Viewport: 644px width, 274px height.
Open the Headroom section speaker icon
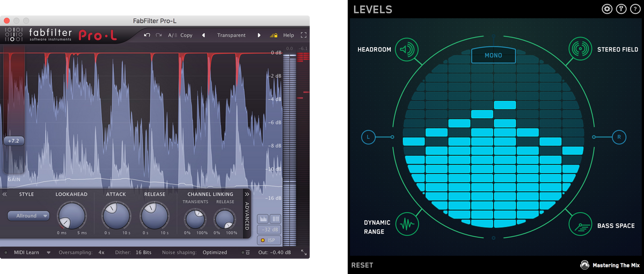(407, 49)
